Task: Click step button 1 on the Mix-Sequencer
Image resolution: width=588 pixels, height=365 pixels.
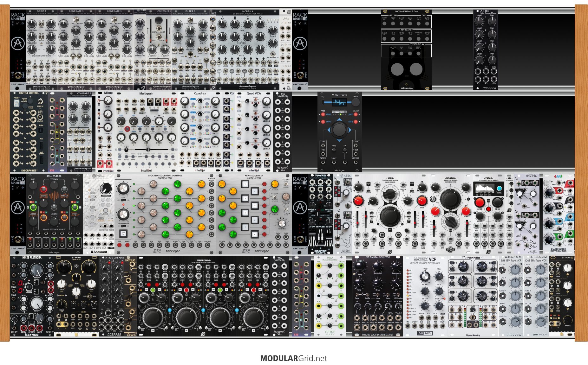Action: pyautogui.click(x=245, y=184)
